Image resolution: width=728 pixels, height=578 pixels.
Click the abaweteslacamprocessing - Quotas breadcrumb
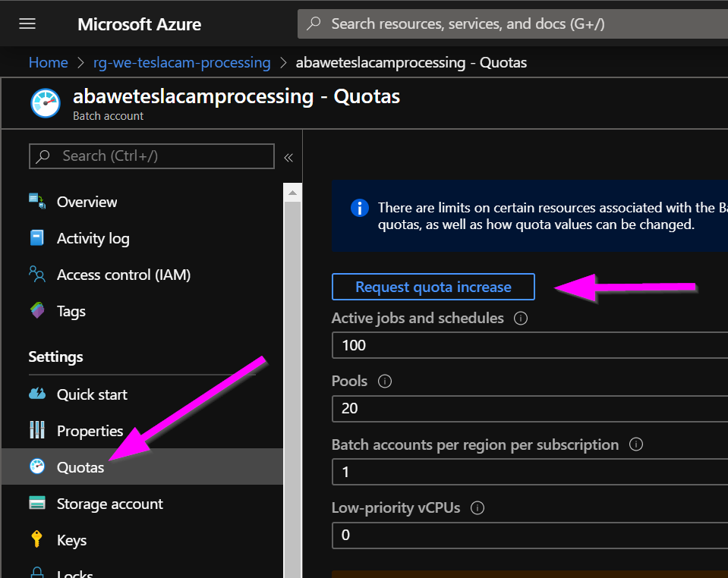tap(411, 62)
